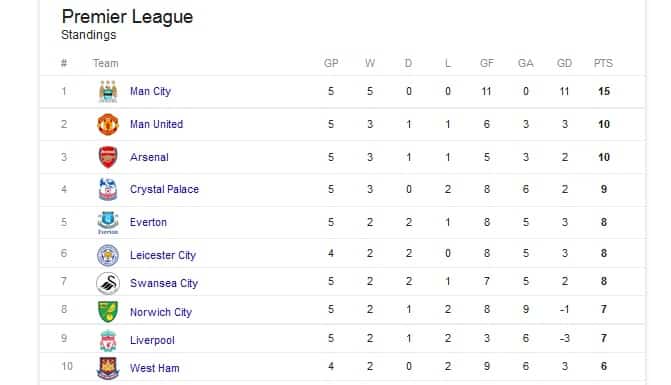Open the Arsenal team link
This screenshot has height=385, width=671.
149,157
